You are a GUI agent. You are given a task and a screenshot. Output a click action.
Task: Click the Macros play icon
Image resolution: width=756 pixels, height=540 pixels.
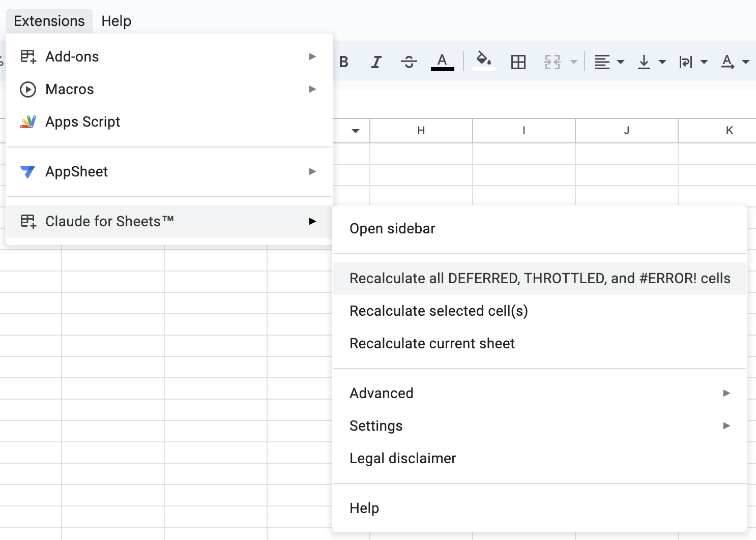[x=28, y=89]
